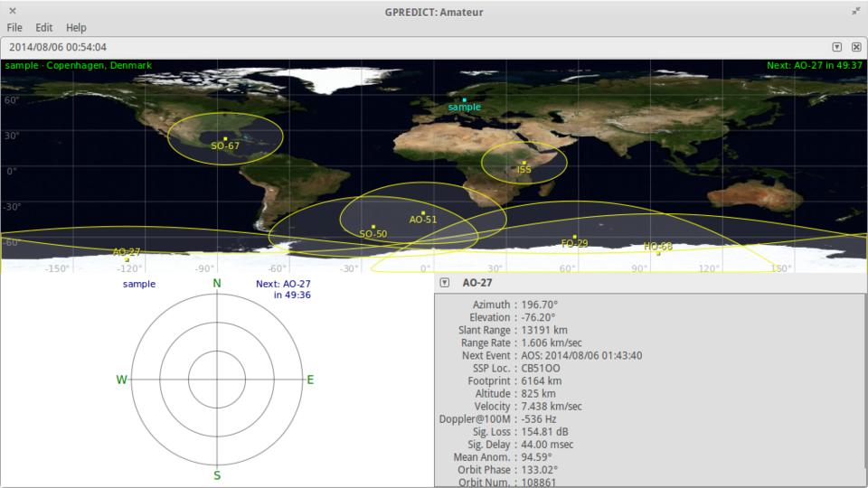Click the center of the polar plot

217,380
